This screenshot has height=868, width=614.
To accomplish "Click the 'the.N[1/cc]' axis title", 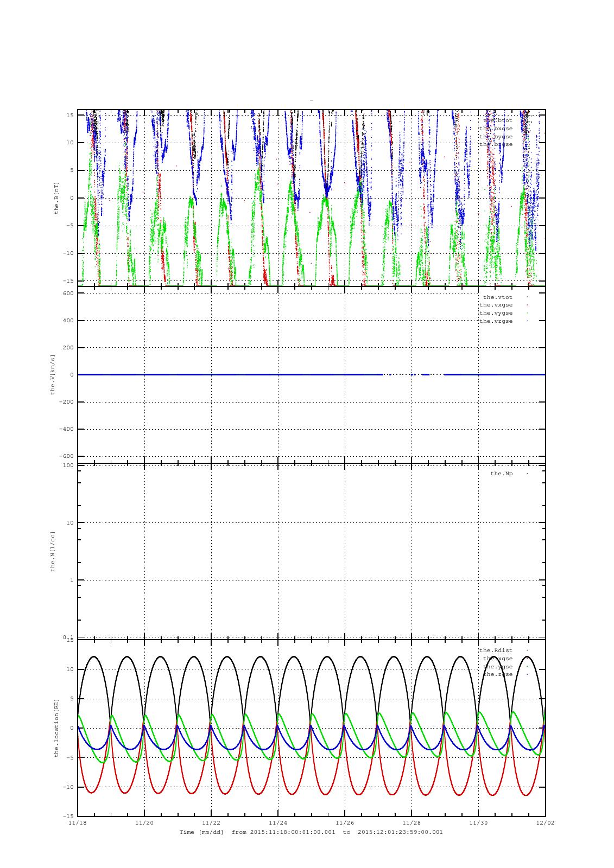I will pyautogui.click(x=53, y=551).
